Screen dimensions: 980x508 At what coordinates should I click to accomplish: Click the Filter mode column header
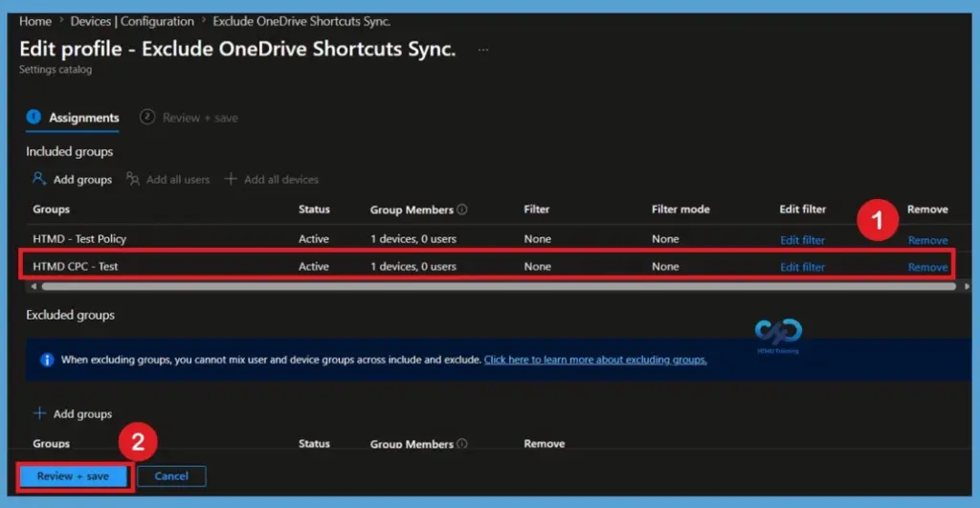[x=680, y=210]
